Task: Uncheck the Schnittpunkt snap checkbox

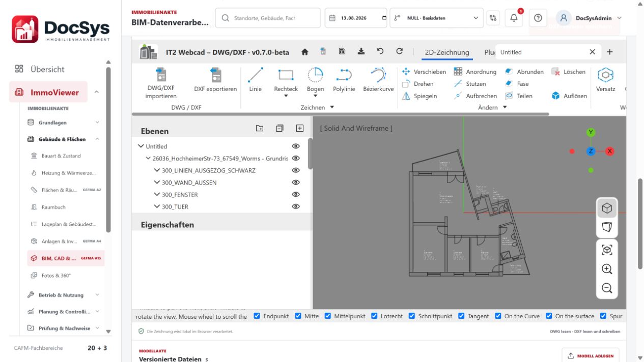Action: tap(412, 316)
